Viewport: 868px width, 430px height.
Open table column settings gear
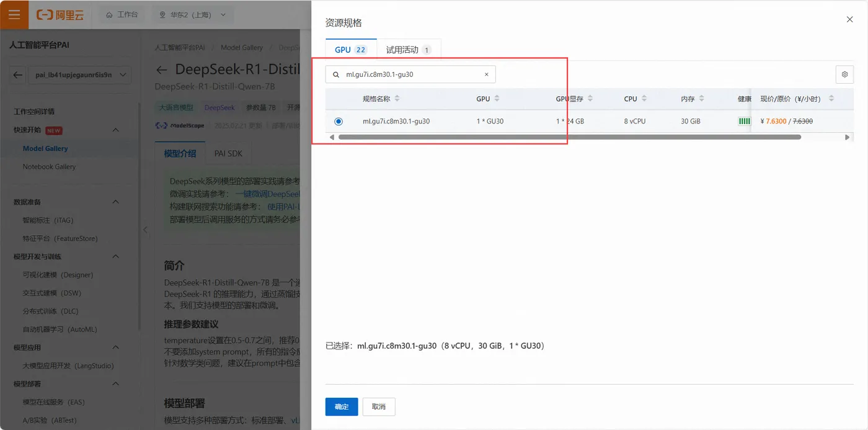[844, 74]
